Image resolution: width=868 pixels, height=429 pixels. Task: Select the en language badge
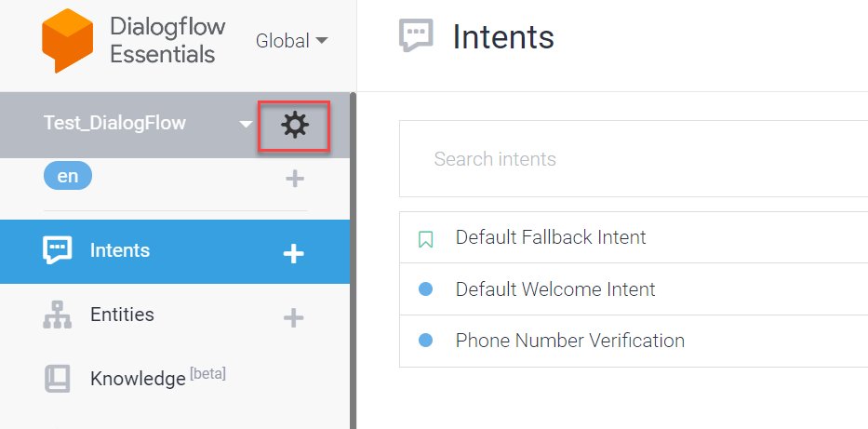click(68, 175)
